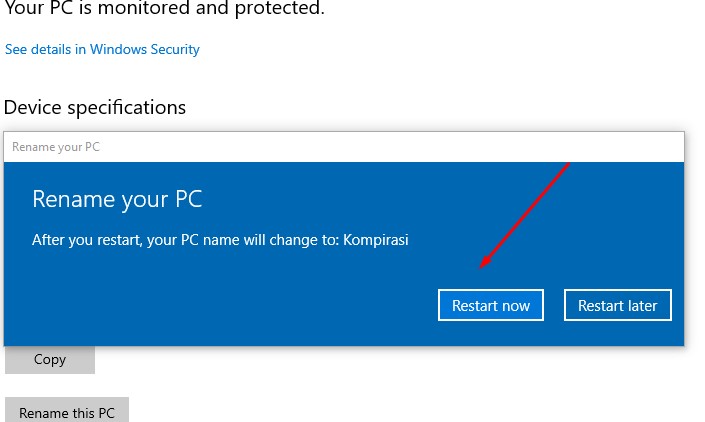Viewport: 705px width, 422px height.
Task: Click the Device specifications heading
Action: click(x=95, y=107)
